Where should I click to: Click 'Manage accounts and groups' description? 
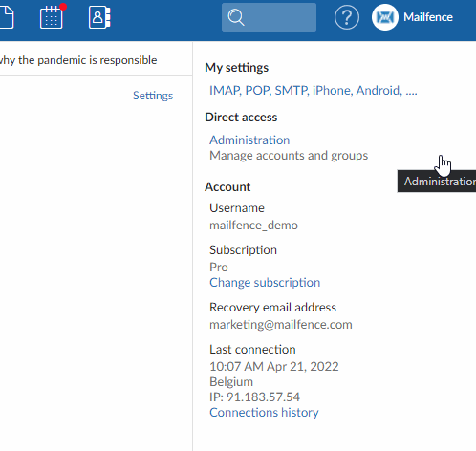coord(289,156)
